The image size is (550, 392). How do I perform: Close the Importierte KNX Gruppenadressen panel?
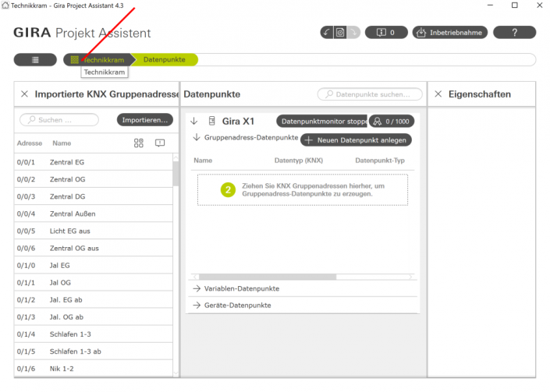(24, 94)
